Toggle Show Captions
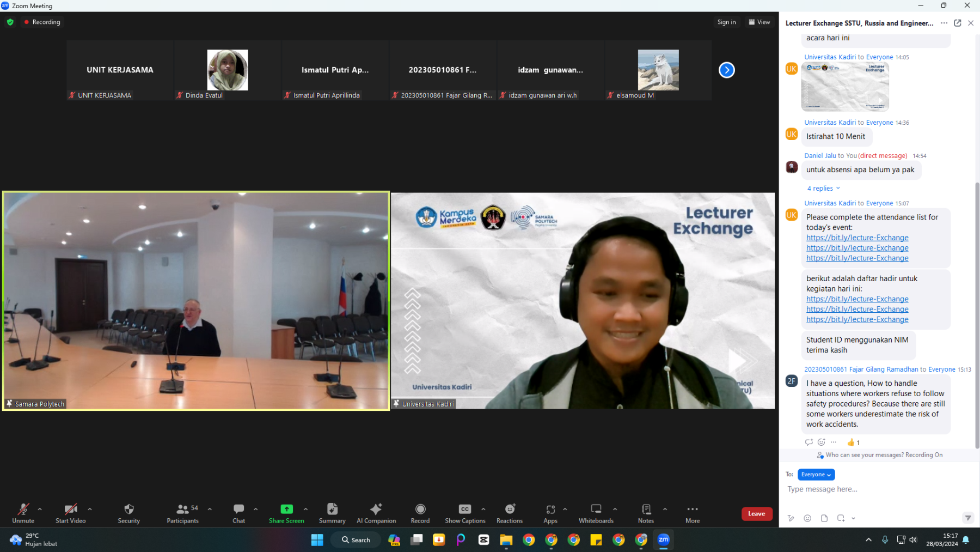This screenshot has height=552, width=980. (465, 513)
